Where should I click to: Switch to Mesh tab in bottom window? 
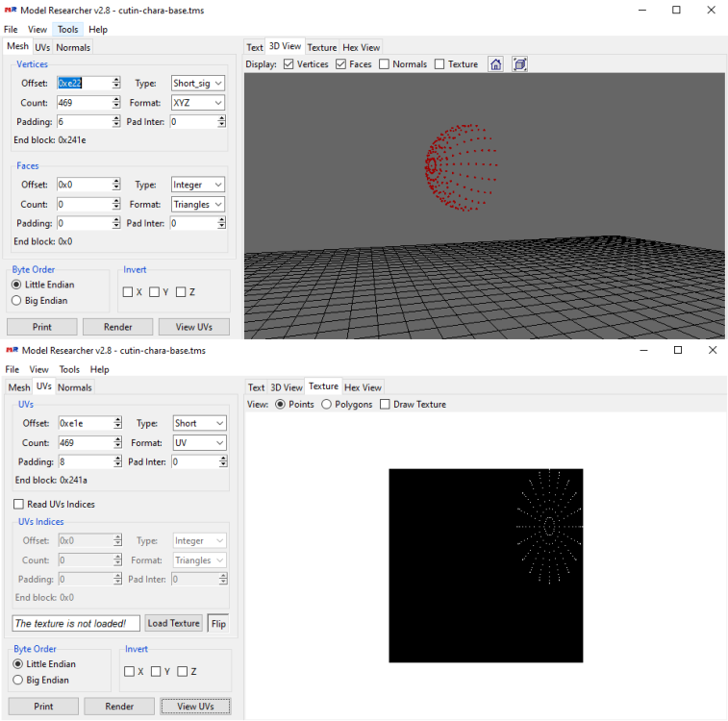click(x=19, y=387)
